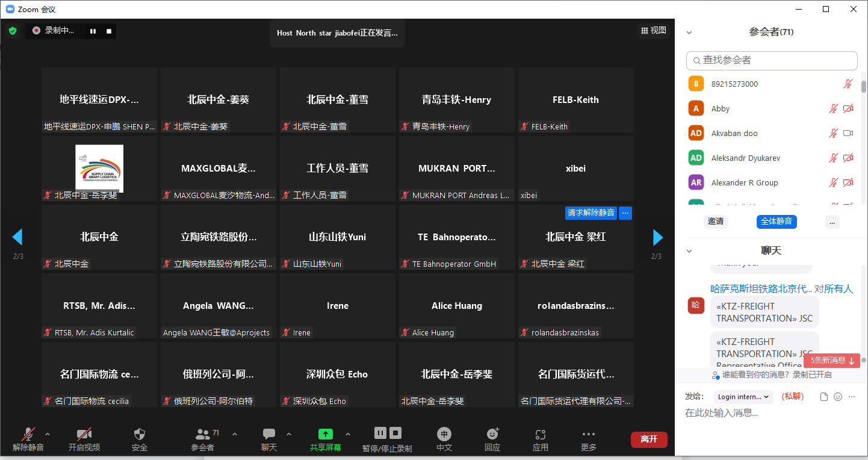Open the Chat bubble icon
The image size is (868, 460).
click(x=269, y=434)
